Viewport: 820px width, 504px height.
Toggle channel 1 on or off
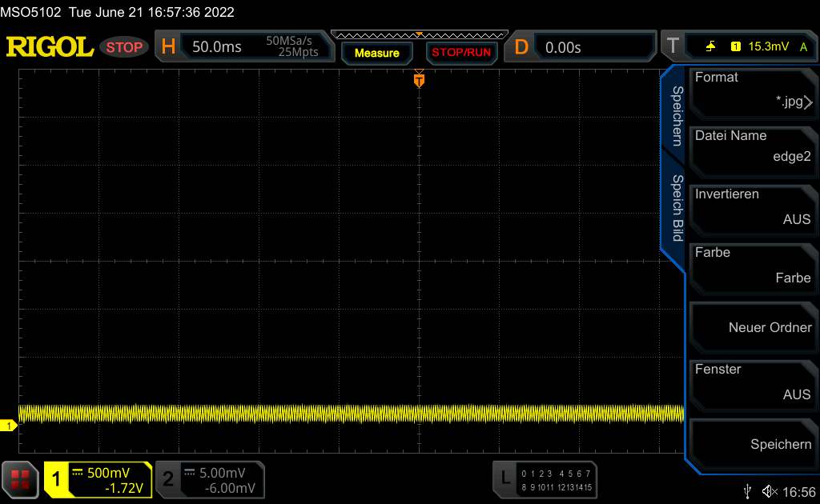(56, 479)
